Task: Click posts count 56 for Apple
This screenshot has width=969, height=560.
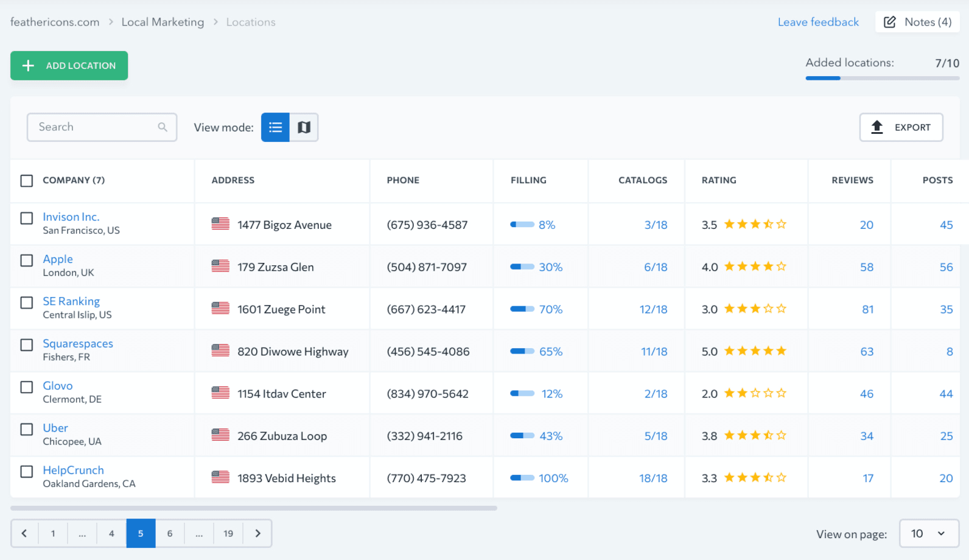Action: pyautogui.click(x=946, y=267)
